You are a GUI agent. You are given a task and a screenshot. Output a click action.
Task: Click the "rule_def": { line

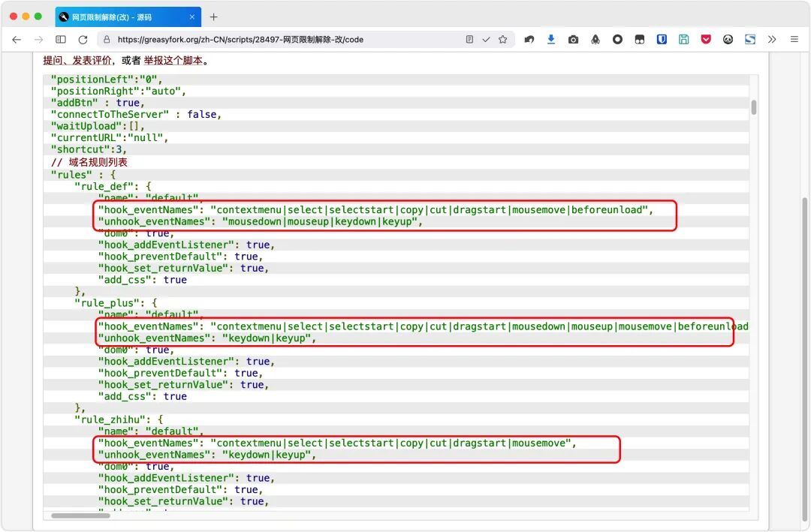point(113,186)
